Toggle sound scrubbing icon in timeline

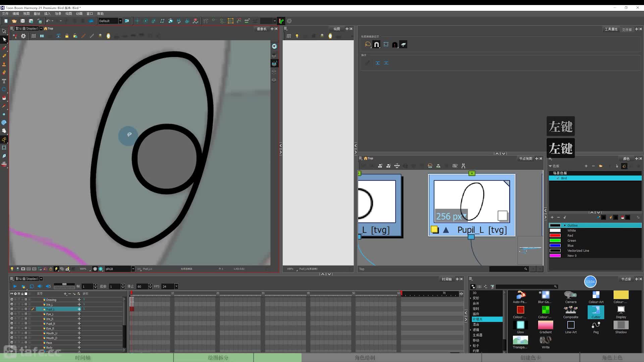click(48, 286)
